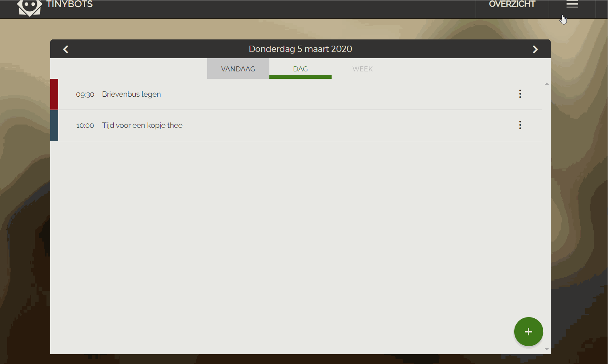Click the blue color marker of kopje thee
The image size is (608, 364).
click(x=54, y=125)
